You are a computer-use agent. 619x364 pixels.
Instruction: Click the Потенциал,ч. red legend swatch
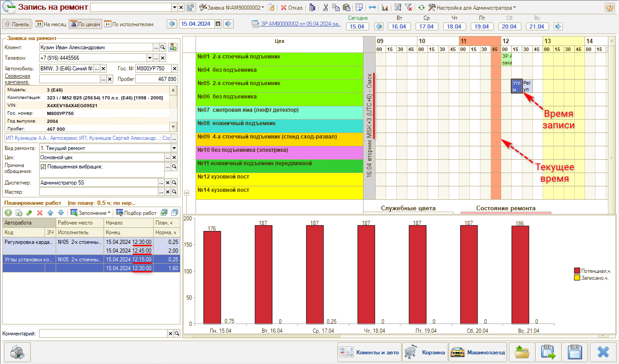click(577, 271)
